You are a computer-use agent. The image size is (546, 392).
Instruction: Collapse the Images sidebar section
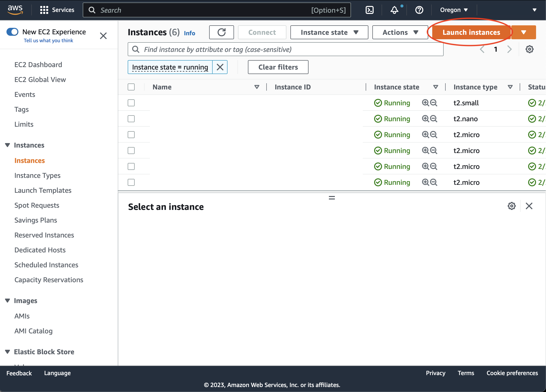7,301
